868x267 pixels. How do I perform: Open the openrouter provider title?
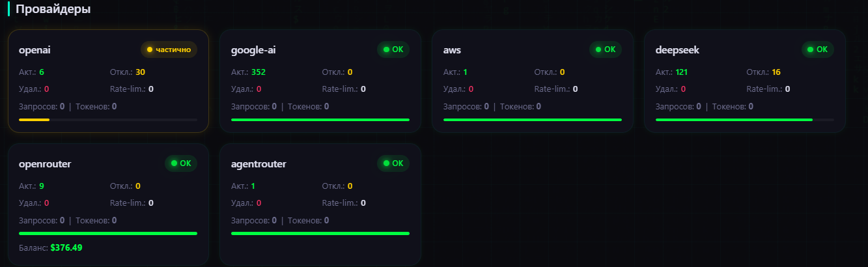(45, 164)
